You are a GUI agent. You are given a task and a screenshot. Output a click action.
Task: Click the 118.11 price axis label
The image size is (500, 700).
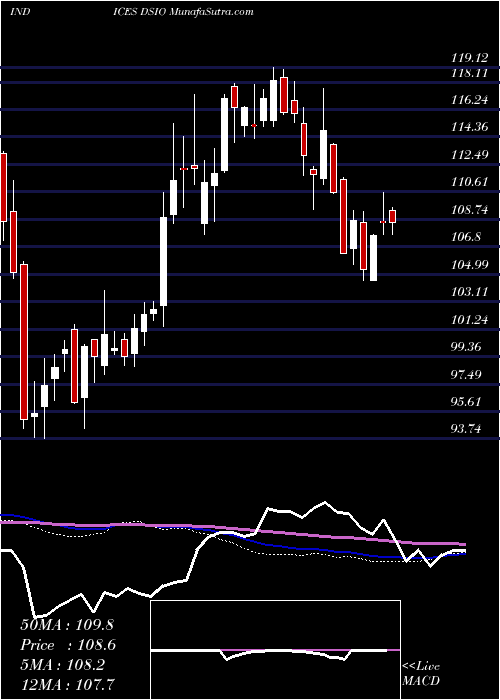469,73
